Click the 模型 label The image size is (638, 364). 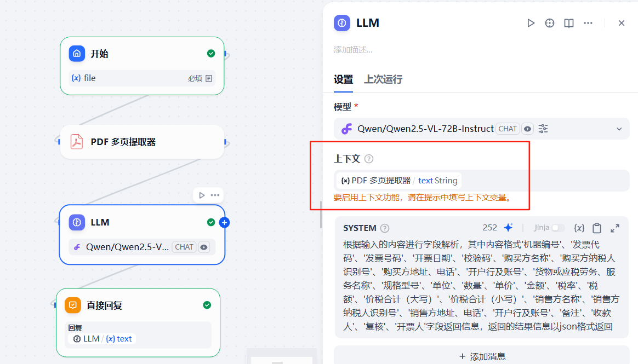pos(343,107)
